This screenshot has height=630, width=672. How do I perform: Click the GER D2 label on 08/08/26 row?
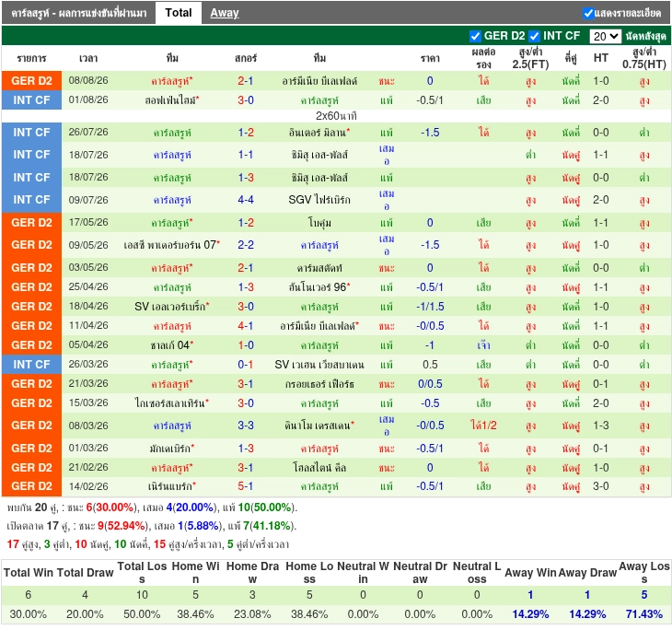[x=31, y=81]
